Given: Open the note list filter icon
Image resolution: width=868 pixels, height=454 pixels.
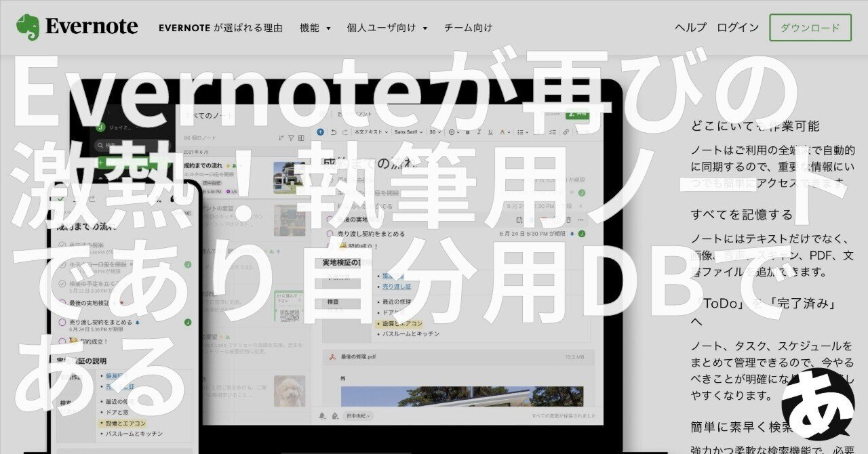Looking at the screenshot, I should pyautogui.click(x=292, y=138).
